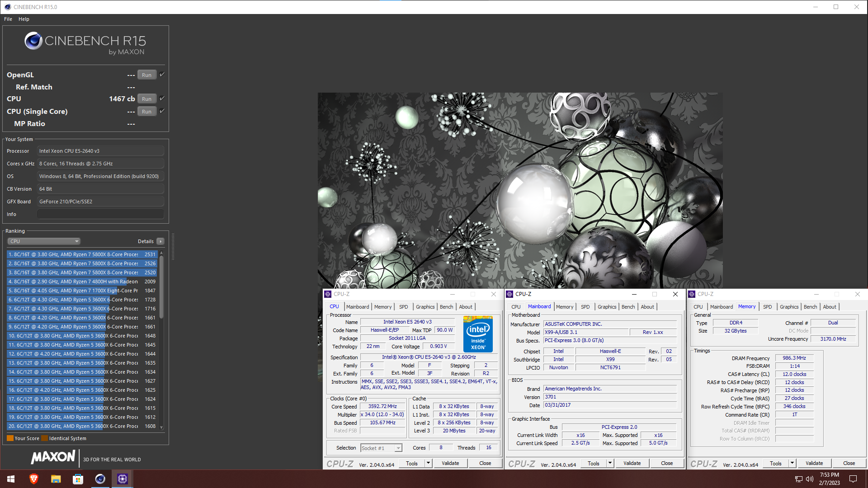
Task: Click the Intel Xeon inside logo
Action: point(478,334)
